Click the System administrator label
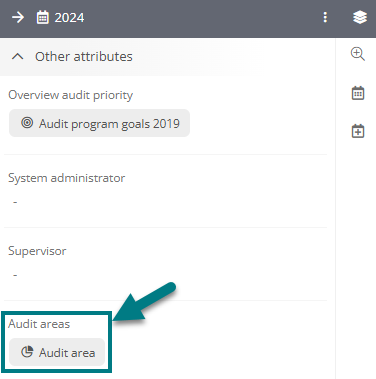Screen dimensions: 376x379 [67, 178]
